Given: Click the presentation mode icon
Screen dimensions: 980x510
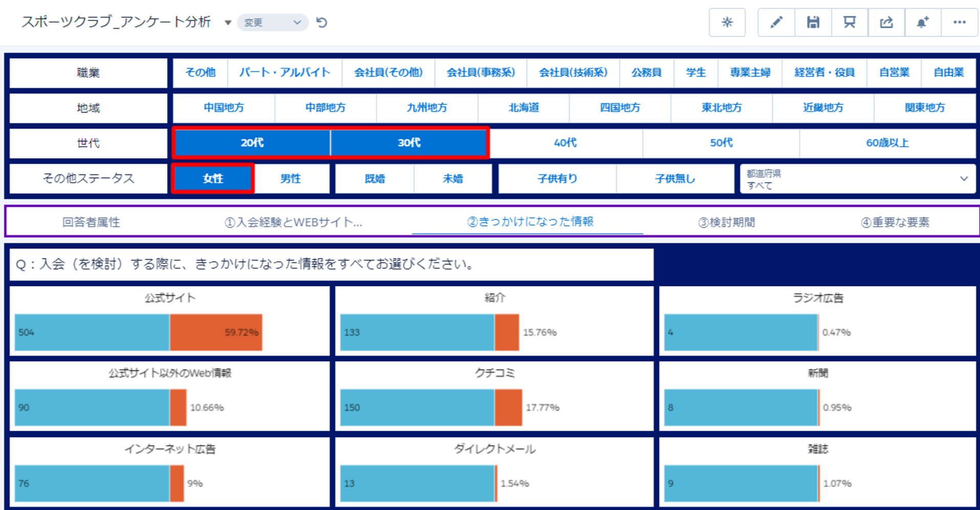Looking at the screenshot, I should tap(849, 23).
